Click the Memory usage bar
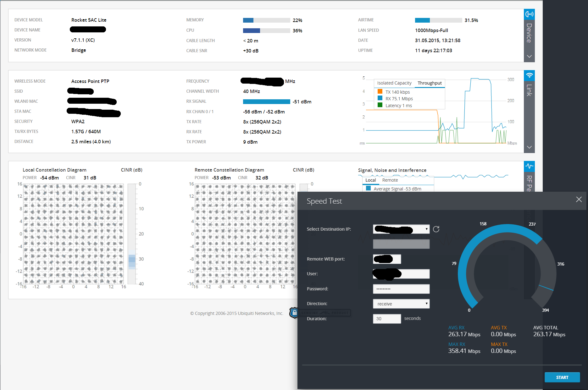The height and width of the screenshot is (390, 588). (x=266, y=20)
